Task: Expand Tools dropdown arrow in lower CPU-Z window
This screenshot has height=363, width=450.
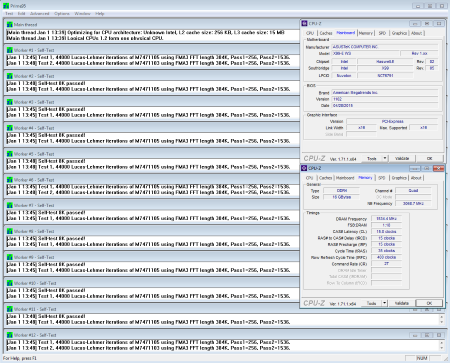Action: pos(385,303)
